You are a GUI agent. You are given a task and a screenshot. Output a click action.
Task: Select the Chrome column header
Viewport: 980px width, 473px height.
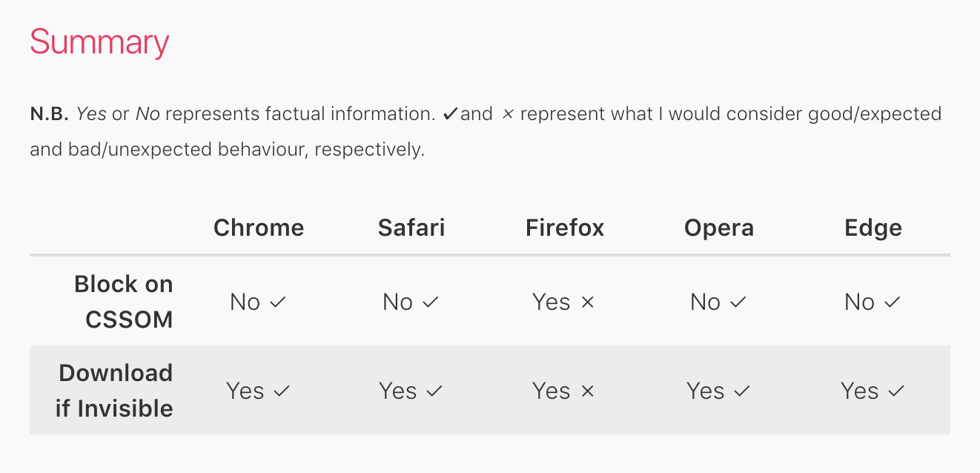coord(259,227)
